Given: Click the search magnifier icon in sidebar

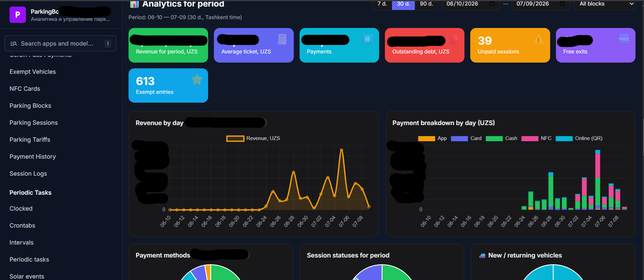Looking at the screenshot, I should (13, 43).
